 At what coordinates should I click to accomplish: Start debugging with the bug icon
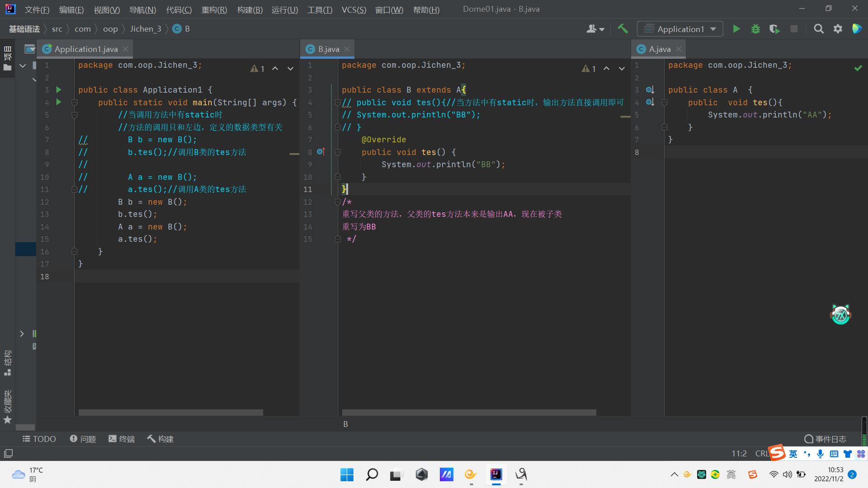pyautogui.click(x=755, y=29)
